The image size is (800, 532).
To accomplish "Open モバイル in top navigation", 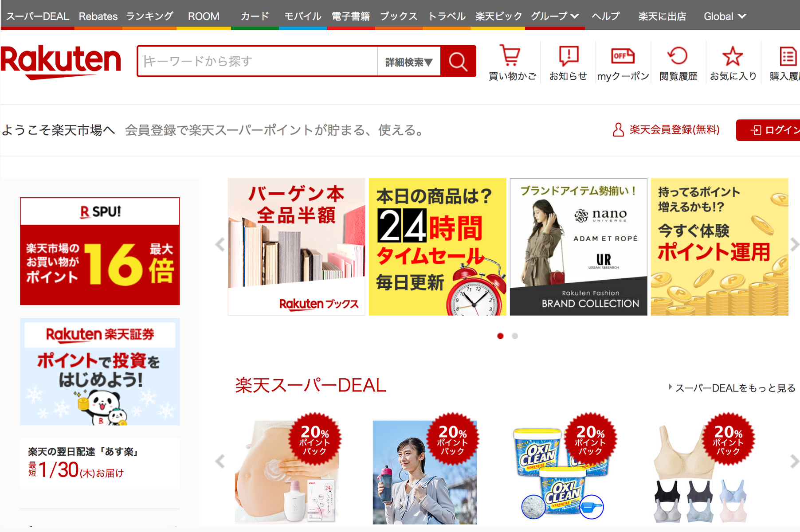I will 303,16.
